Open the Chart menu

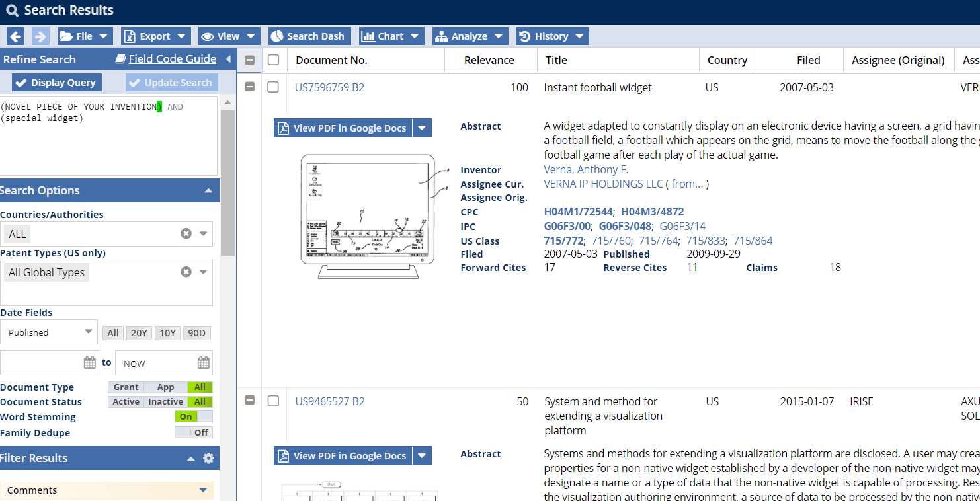coord(391,36)
